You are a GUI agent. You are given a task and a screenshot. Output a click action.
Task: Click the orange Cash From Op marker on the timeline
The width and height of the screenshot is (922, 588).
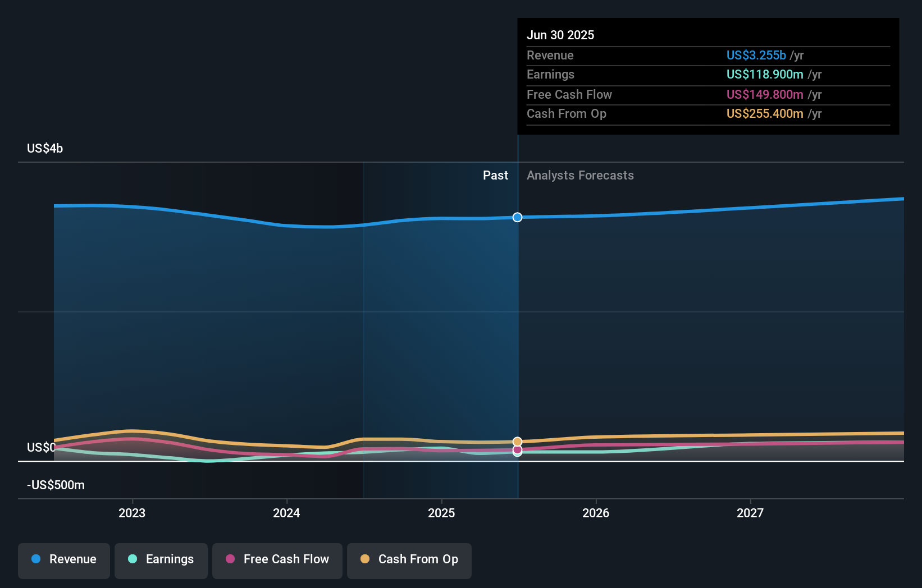click(x=517, y=442)
